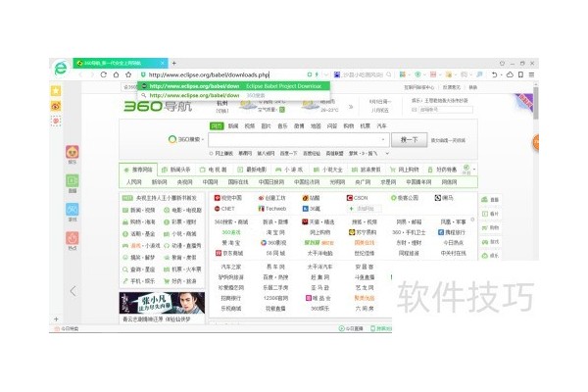This screenshot has width=588, height=392.
Task: Open the green video sidebar app icon
Action: (x=72, y=180)
